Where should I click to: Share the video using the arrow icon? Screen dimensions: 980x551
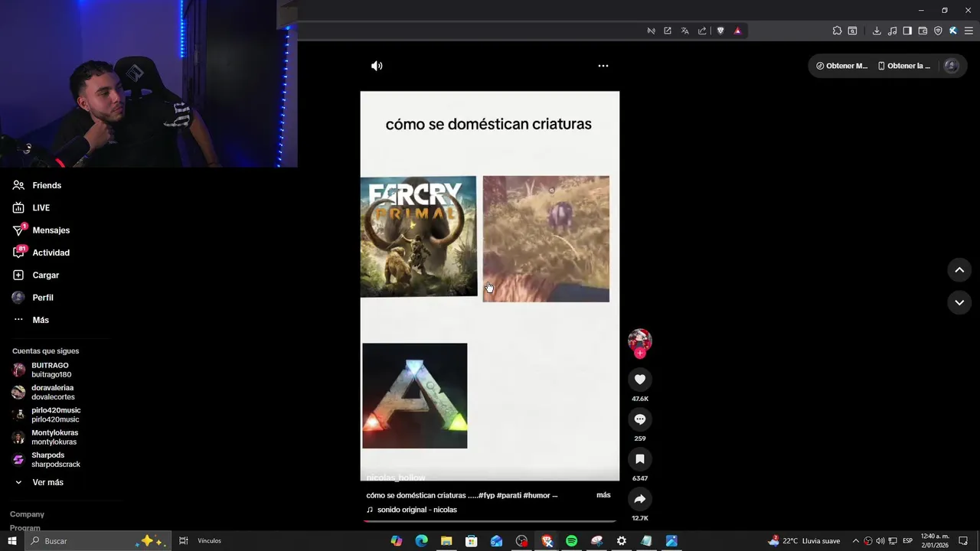[x=640, y=499]
